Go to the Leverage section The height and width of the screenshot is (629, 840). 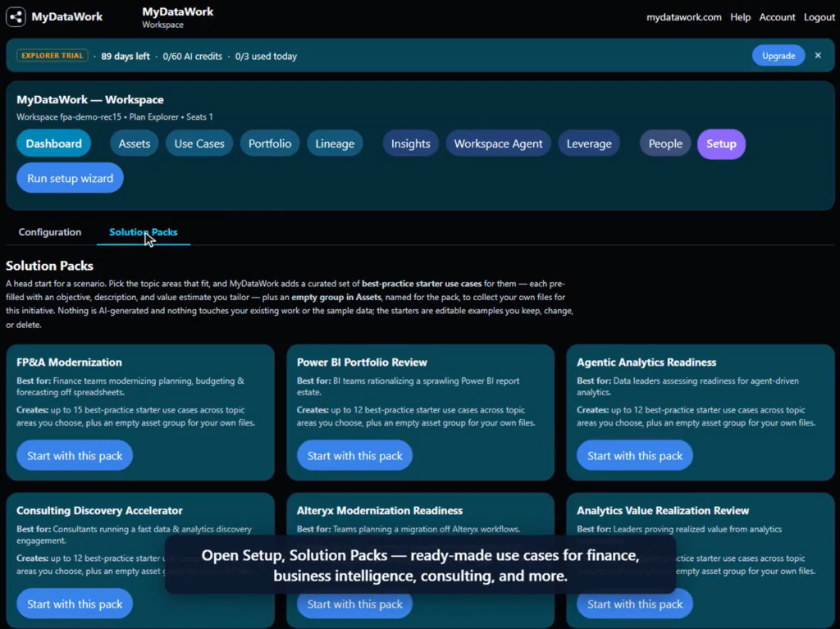click(589, 144)
